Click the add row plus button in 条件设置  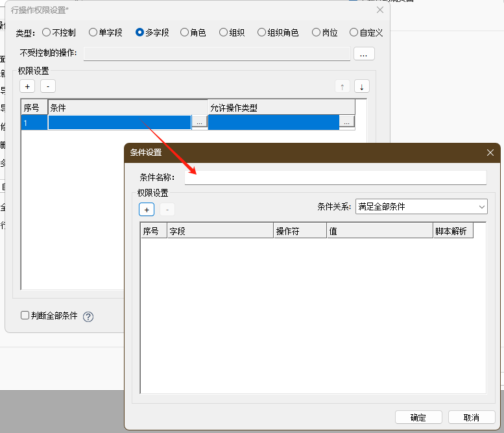[147, 209]
